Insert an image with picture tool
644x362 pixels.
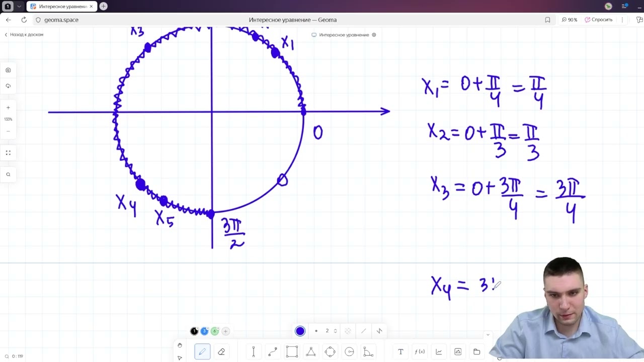[458, 352]
